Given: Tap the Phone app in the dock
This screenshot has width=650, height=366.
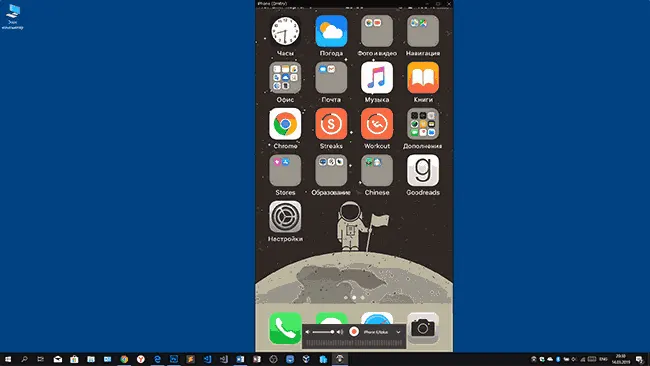Looking at the screenshot, I should click(x=285, y=328).
